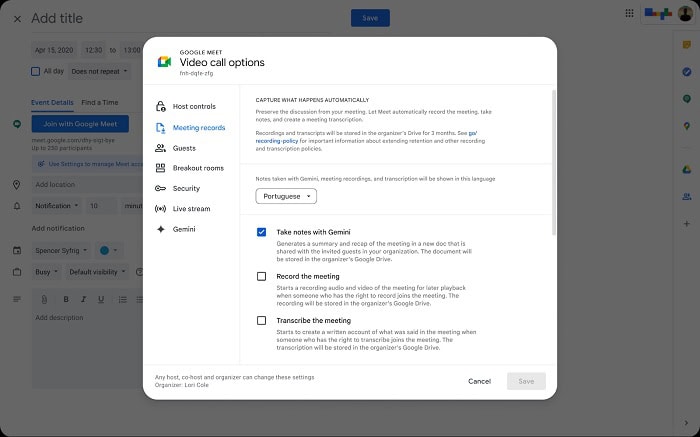Check Transcribe the meeting option

pos(261,320)
